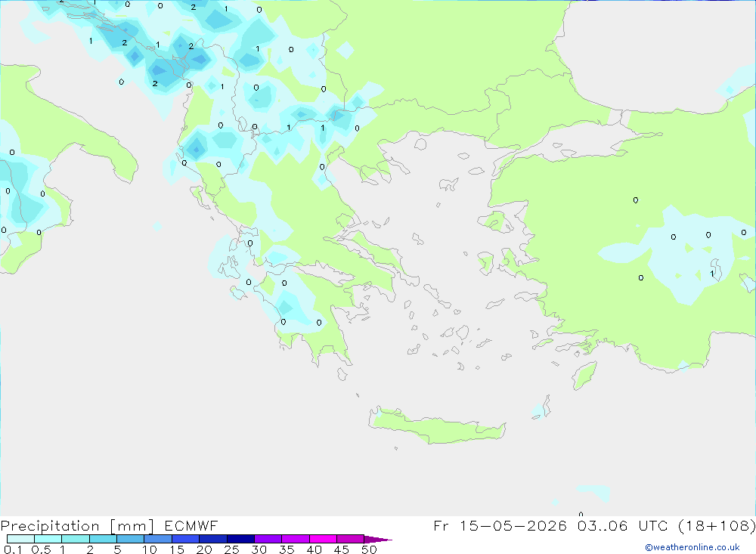Viewport: 756px width, 554px height.
Task: Click the island of Crete on map
Action: click(x=436, y=427)
